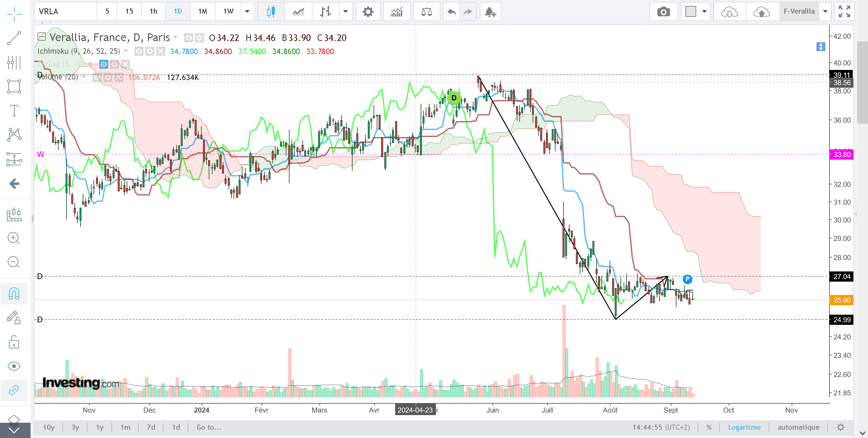
Task: Click the camera snapshot icon
Action: pos(663,12)
